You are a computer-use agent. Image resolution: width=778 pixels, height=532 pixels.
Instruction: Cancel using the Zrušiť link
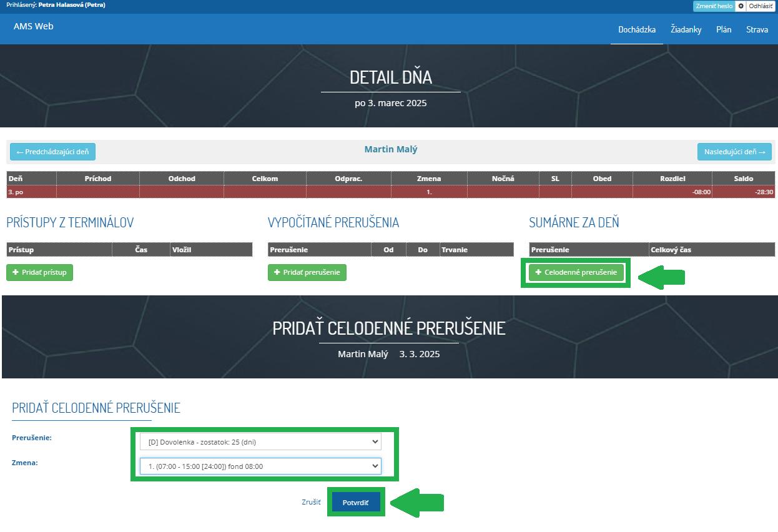[x=310, y=501]
